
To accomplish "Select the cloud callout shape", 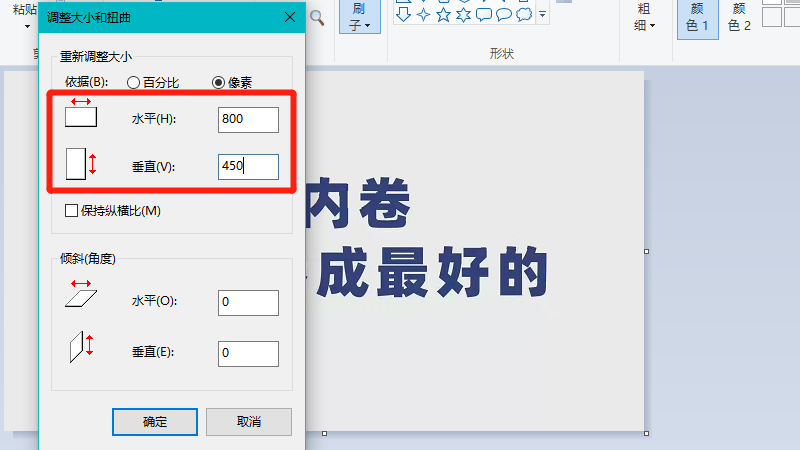I will coord(525,15).
